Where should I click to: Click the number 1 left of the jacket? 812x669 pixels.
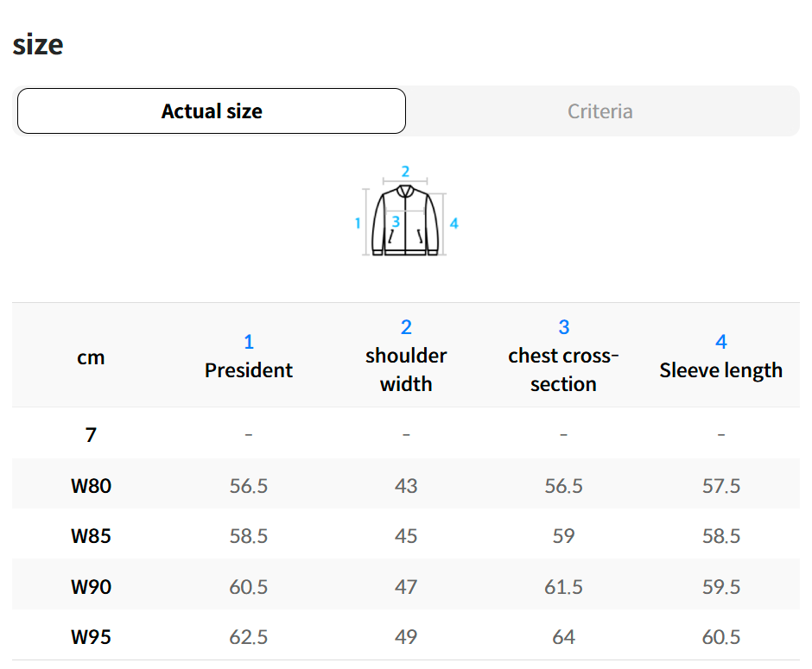click(358, 224)
